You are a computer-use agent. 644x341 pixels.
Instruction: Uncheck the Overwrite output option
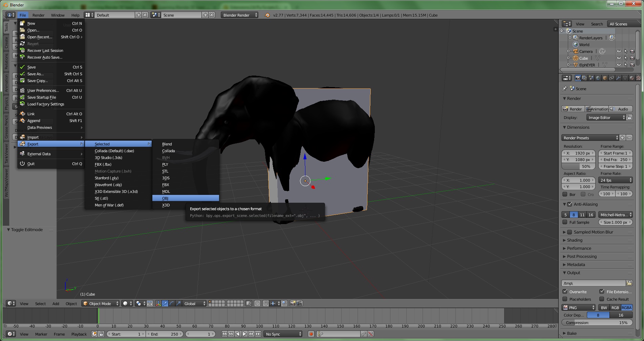pos(565,292)
